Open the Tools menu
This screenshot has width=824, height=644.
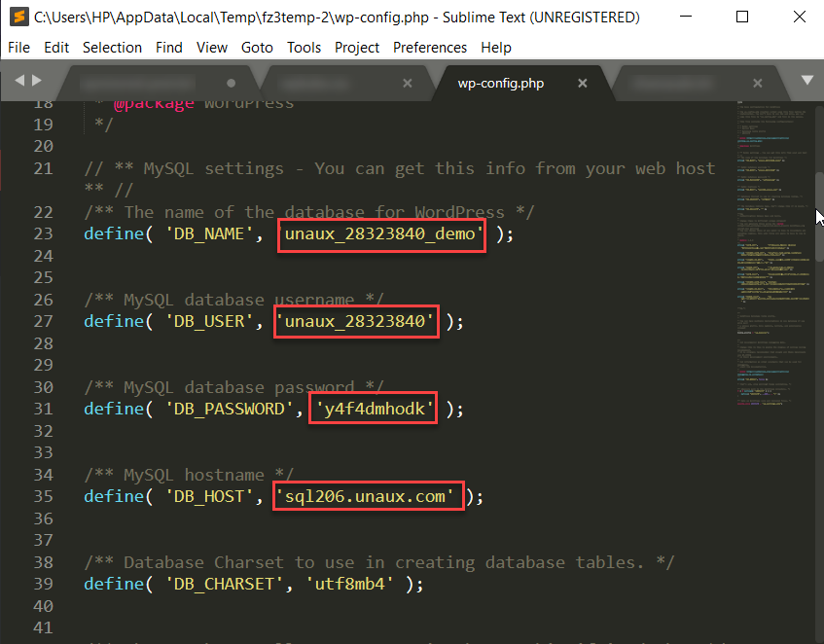pyautogui.click(x=304, y=48)
